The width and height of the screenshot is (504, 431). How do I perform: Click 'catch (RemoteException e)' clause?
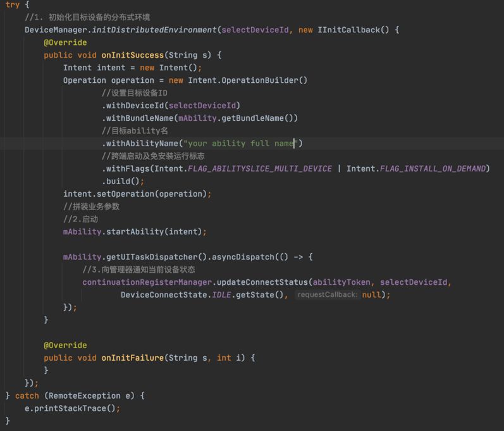tap(75, 396)
